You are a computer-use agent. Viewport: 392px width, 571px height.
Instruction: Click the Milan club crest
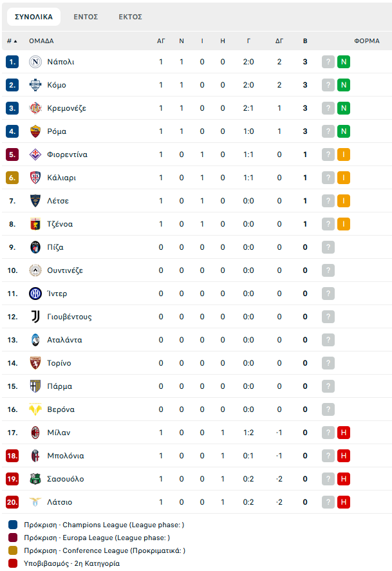click(x=35, y=433)
